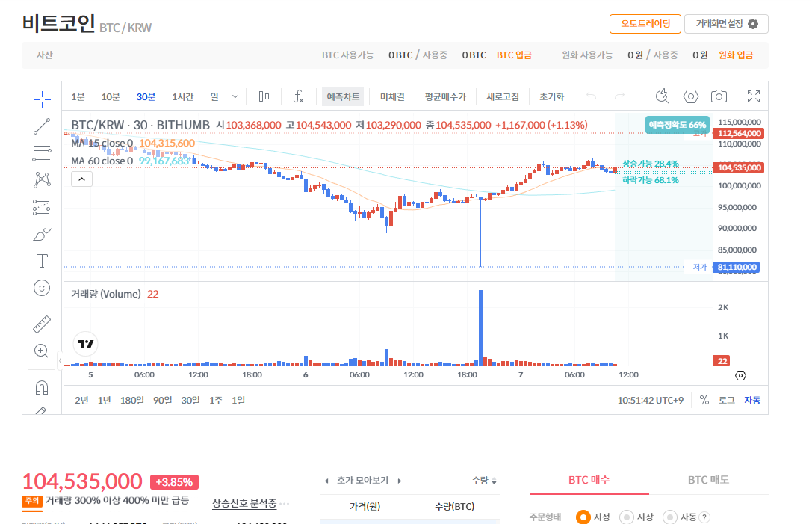Select the pattern drawing tool

[x=42, y=180]
